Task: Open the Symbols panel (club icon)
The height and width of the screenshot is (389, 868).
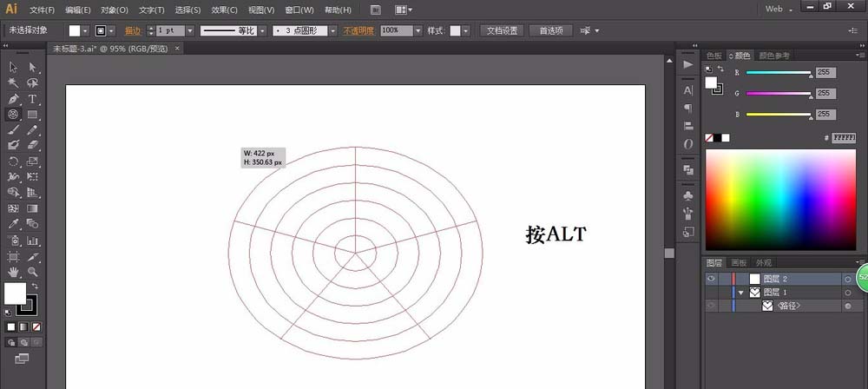Action: pos(688,195)
